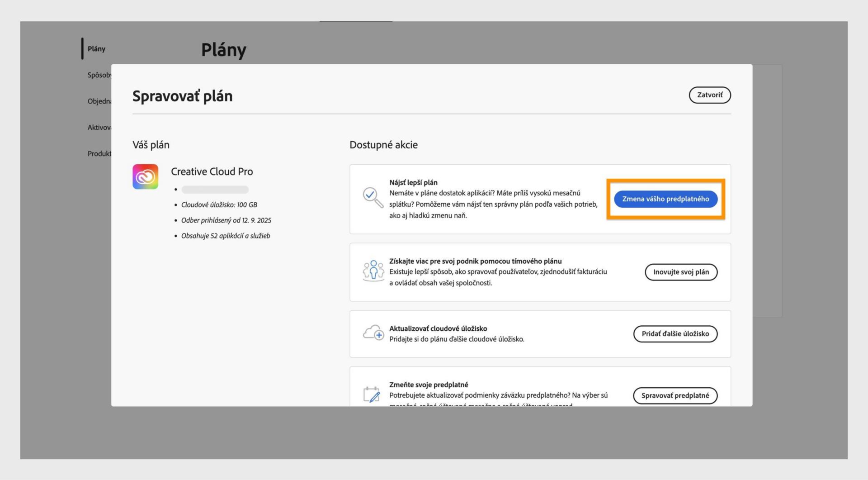
Task: Open Spravovať predplatné button
Action: click(675, 395)
